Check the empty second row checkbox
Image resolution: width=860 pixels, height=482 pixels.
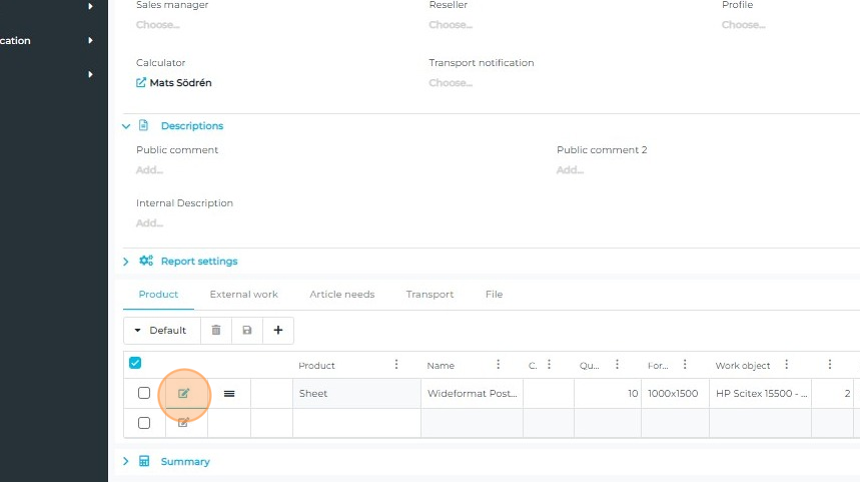[144, 423]
